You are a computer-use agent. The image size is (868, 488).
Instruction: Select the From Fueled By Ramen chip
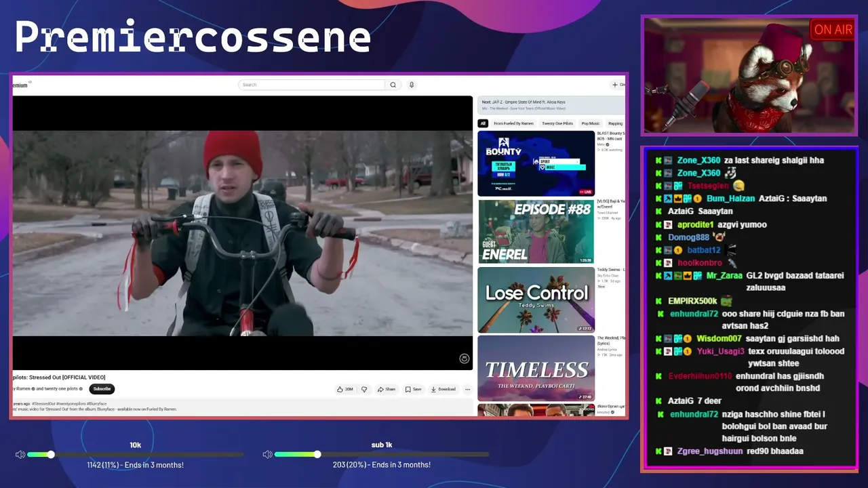pyautogui.click(x=513, y=123)
